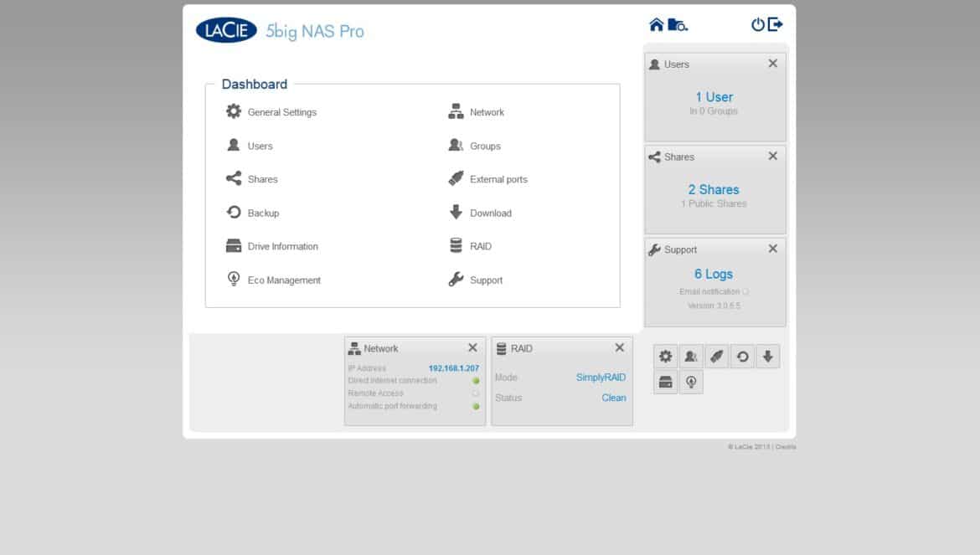
Task: Click the download arrow shortcut in the icon tray
Action: coord(768,357)
